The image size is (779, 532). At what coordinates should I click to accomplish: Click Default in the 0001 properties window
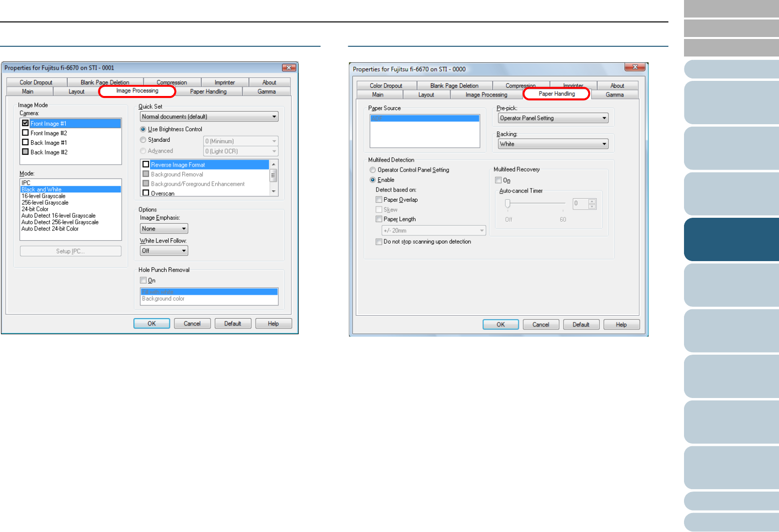(233, 323)
